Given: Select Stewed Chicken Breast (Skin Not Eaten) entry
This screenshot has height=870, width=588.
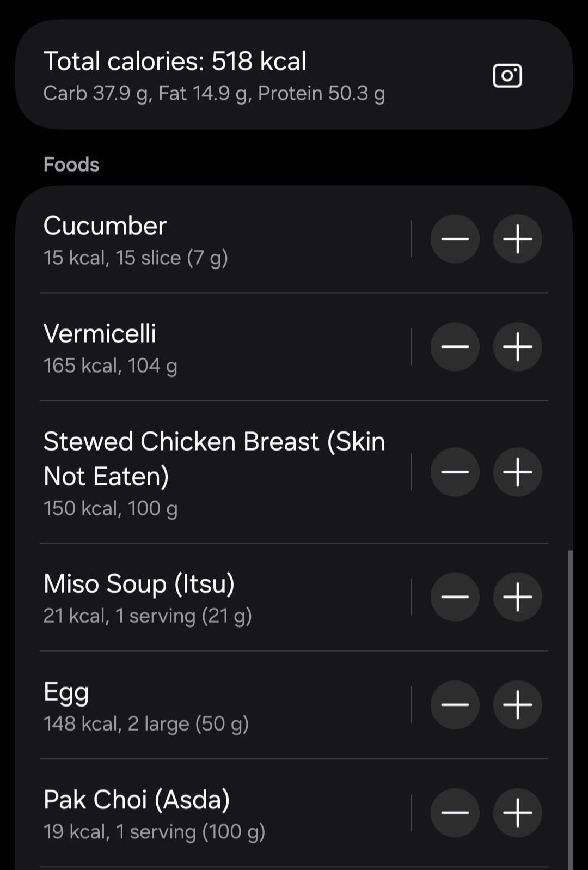Looking at the screenshot, I should click(218, 472).
